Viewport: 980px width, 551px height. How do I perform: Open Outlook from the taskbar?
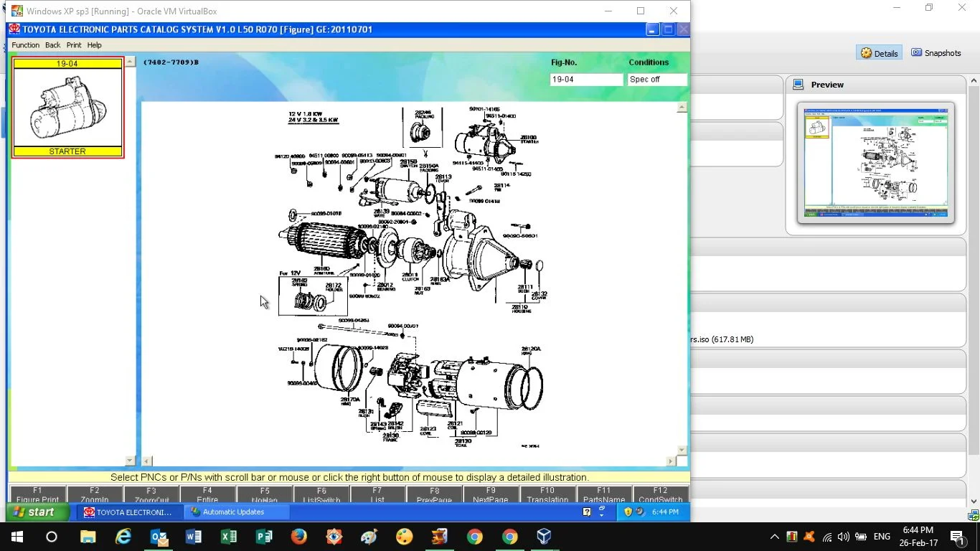click(159, 537)
